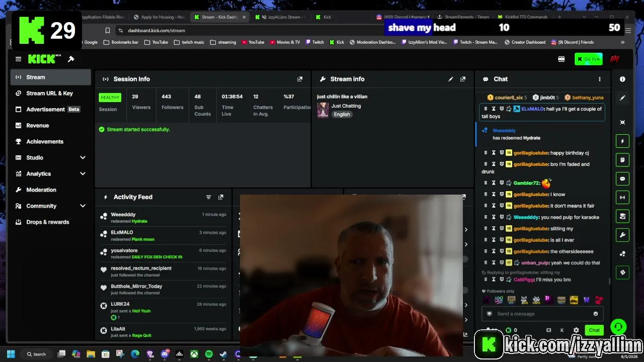Screen dimensions: 644x362
Task: Select LURK24's Hell Yeah activity entry
Action: 164,311
